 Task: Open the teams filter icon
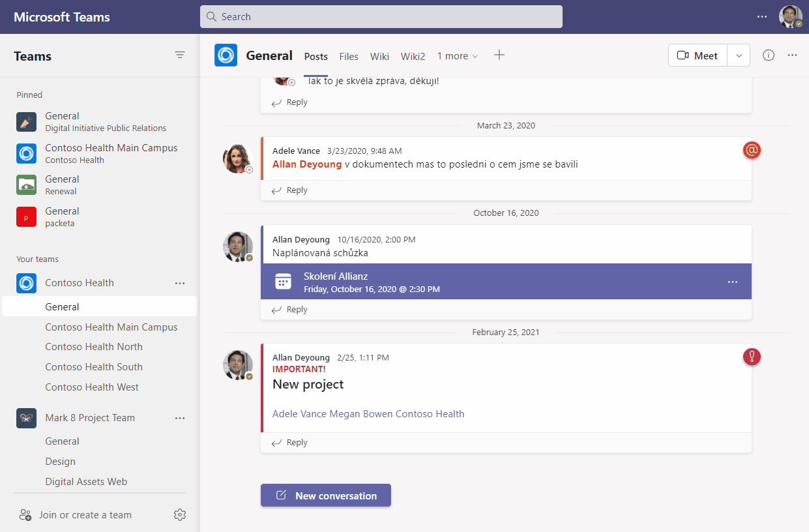(x=180, y=55)
